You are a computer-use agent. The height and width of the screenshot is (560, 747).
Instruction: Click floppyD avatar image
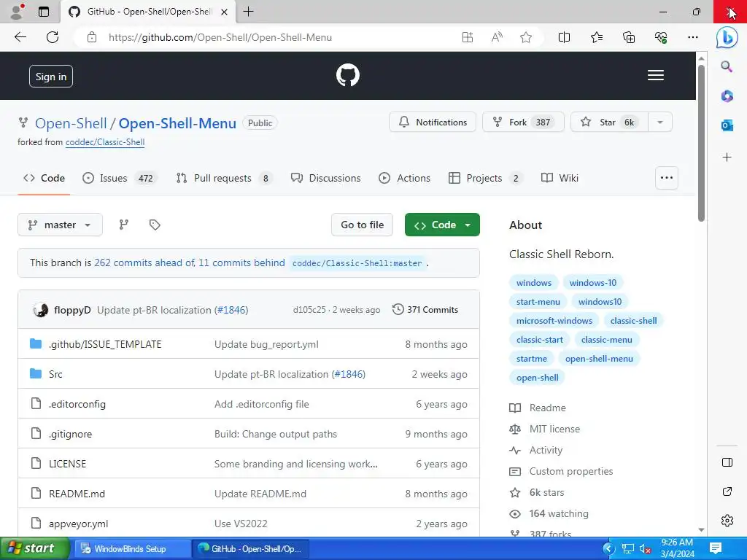[x=41, y=310]
